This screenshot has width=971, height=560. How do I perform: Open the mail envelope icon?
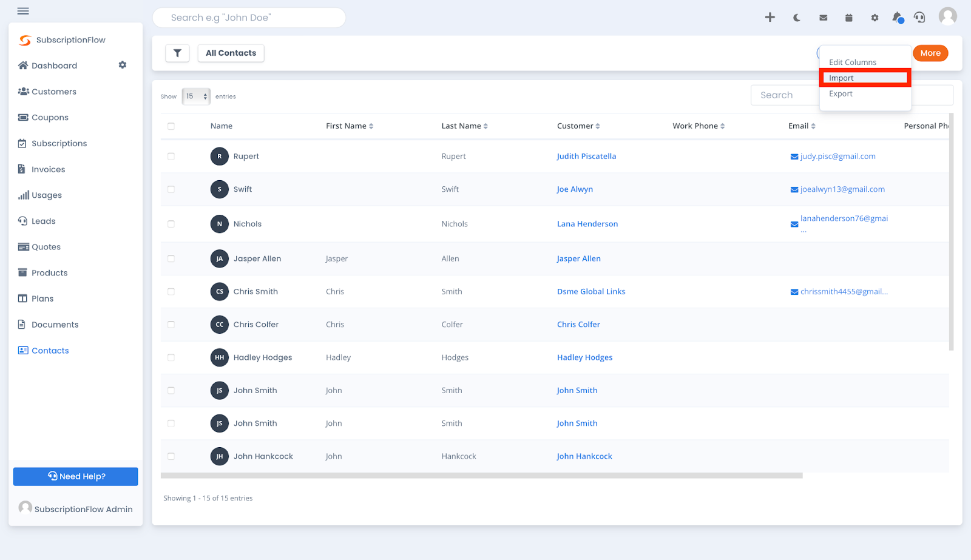823,18
